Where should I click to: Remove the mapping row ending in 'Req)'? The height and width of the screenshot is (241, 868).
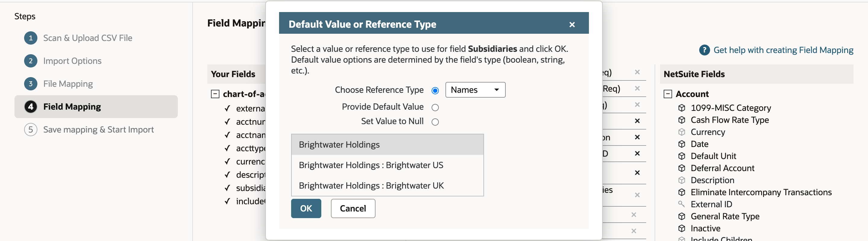pyautogui.click(x=637, y=88)
